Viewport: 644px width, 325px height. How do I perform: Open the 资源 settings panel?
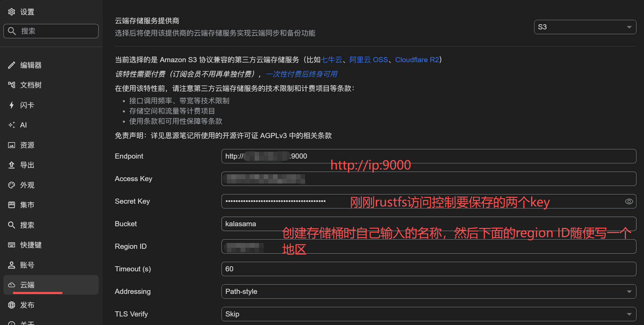click(27, 145)
